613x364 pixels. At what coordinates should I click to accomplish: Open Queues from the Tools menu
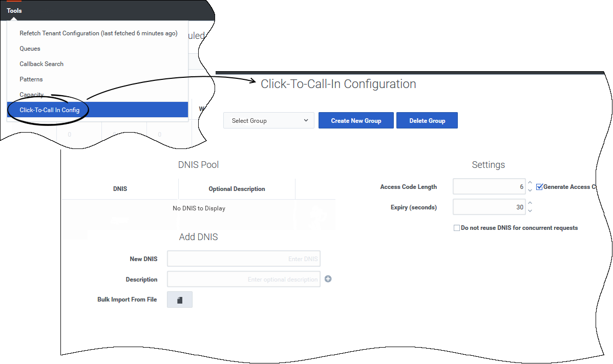pos(30,49)
